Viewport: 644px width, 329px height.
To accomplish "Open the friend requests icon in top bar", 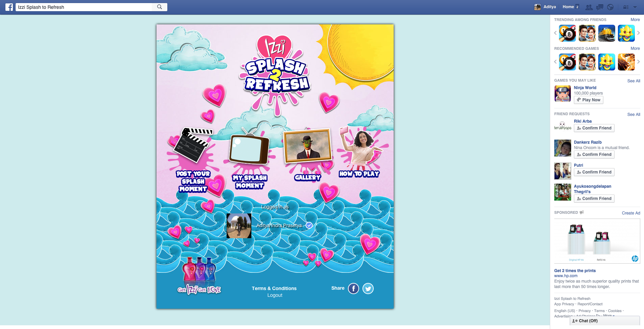I will point(589,7).
